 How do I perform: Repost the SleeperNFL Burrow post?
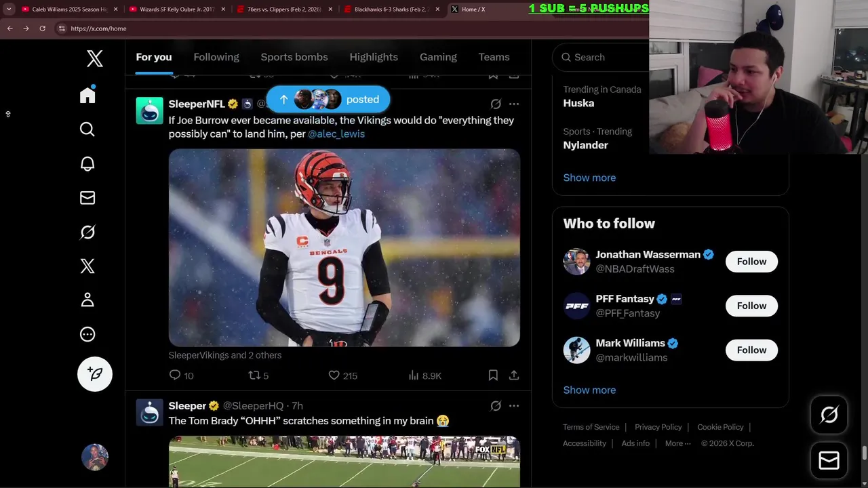pyautogui.click(x=258, y=375)
